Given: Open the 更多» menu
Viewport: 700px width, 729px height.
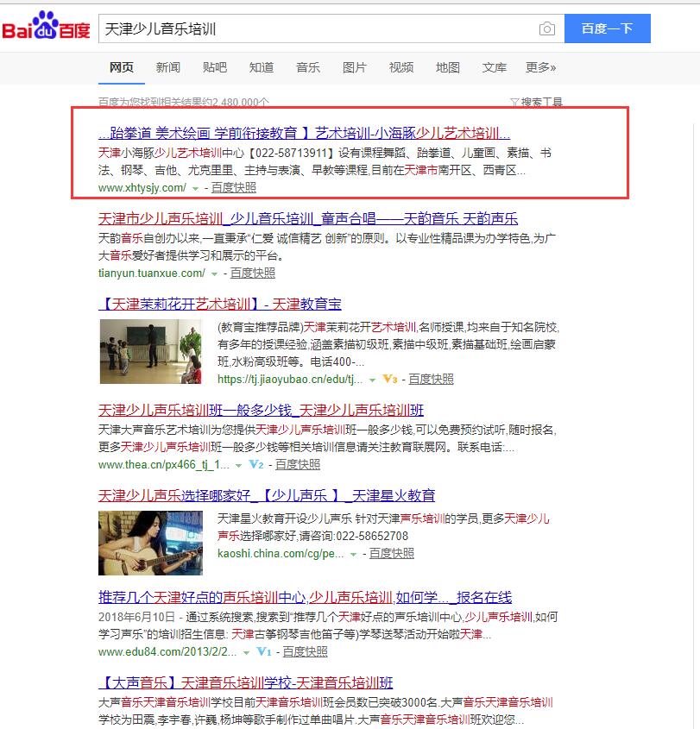Looking at the screenshot, I should [540, 67].
